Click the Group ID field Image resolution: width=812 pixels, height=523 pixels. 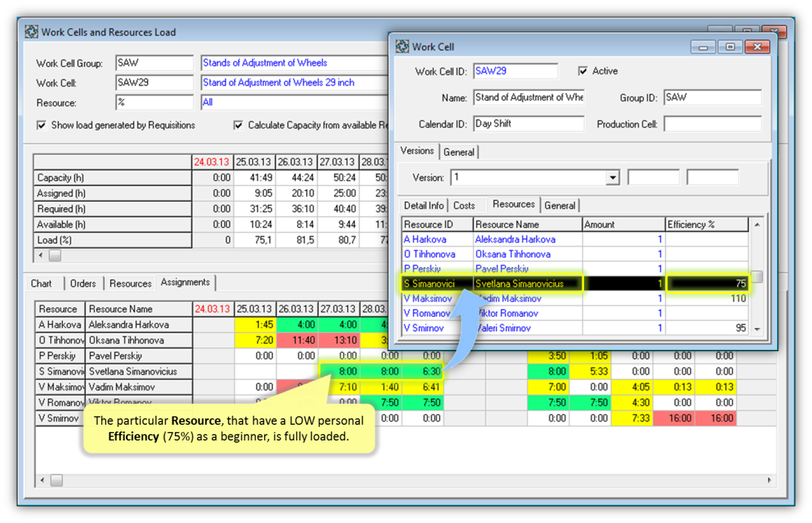pos(713,98)
